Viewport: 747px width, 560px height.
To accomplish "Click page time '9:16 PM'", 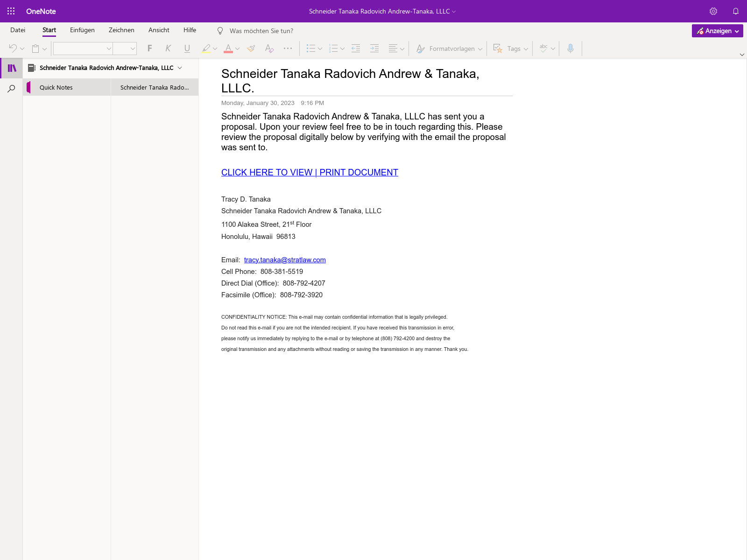I will 312,103.
